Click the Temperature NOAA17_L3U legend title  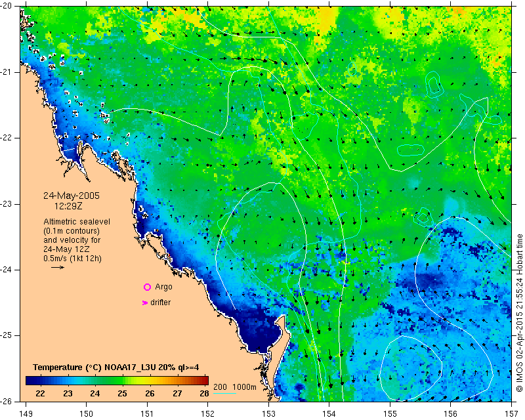(x=116, y=367)
